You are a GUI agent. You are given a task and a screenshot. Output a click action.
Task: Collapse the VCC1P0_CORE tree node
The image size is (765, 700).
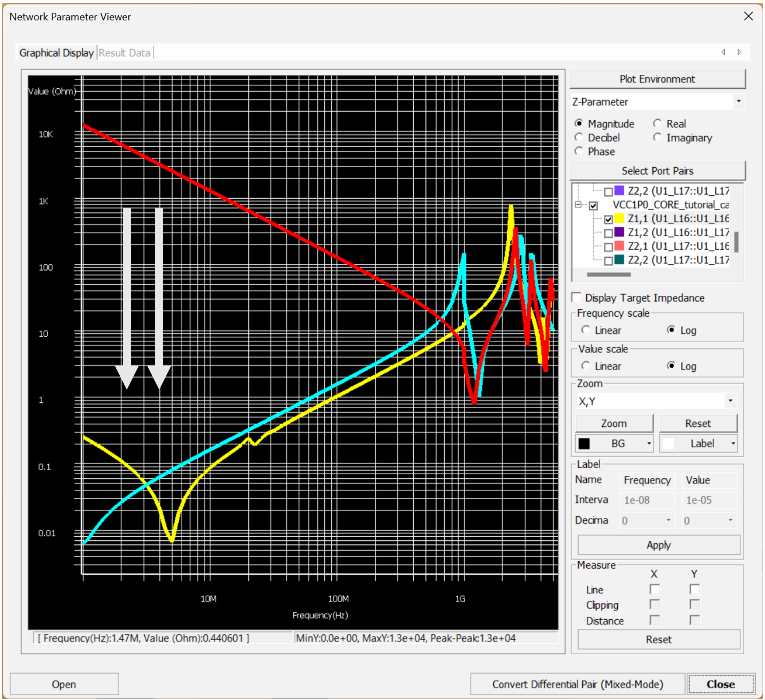pos(578,205)
